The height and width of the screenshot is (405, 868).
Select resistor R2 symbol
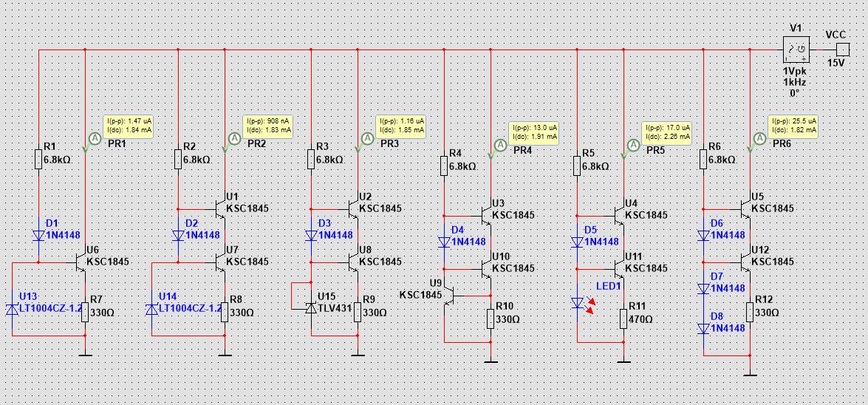pos(178,158)
